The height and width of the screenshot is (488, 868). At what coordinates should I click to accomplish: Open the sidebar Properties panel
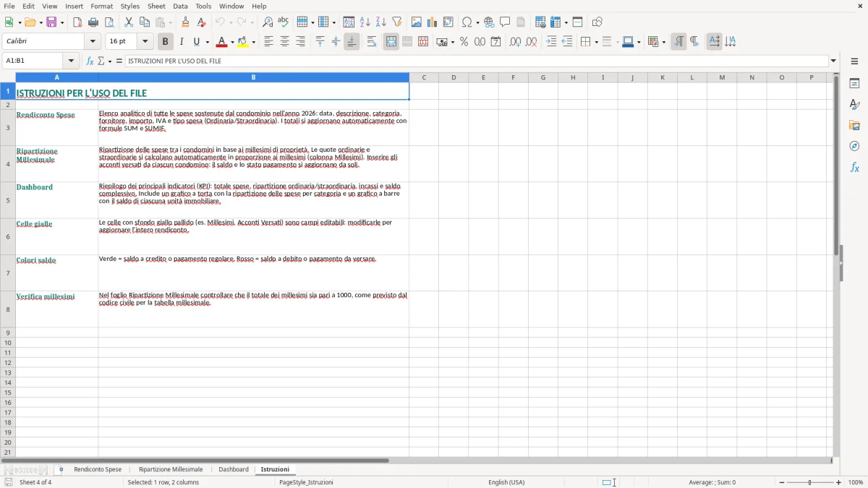click(x=854, y=83)
